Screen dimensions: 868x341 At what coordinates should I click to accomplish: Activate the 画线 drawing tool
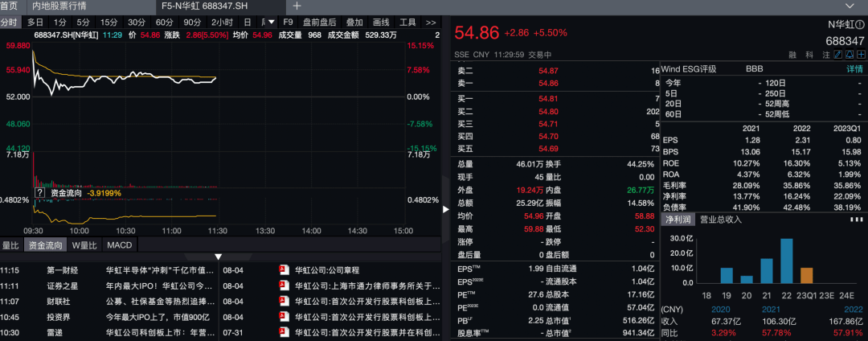(x=381, y=23)
